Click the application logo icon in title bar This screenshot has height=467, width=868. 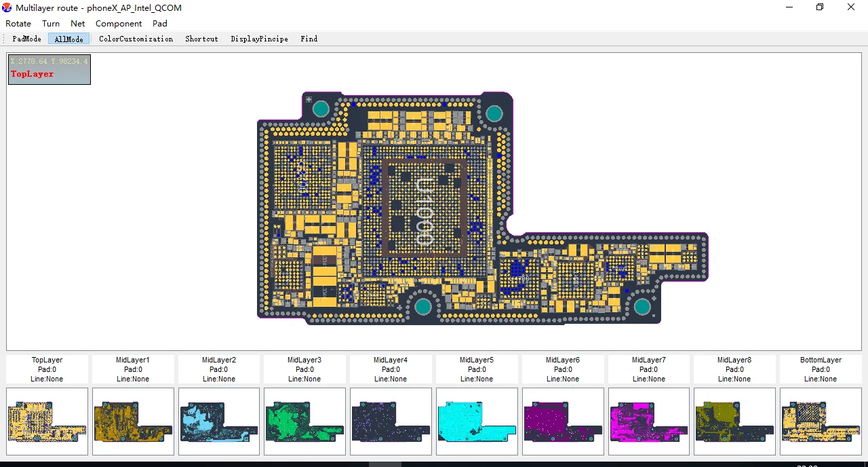coord(7,7)
